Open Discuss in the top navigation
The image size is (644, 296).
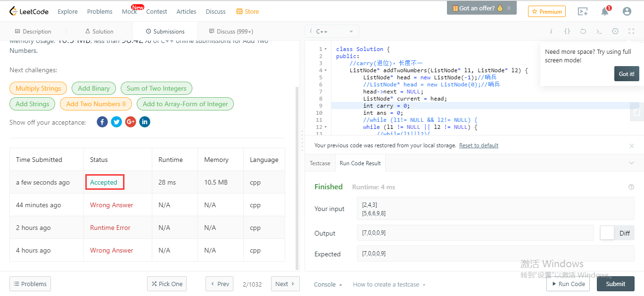click(x=216, y=11)
